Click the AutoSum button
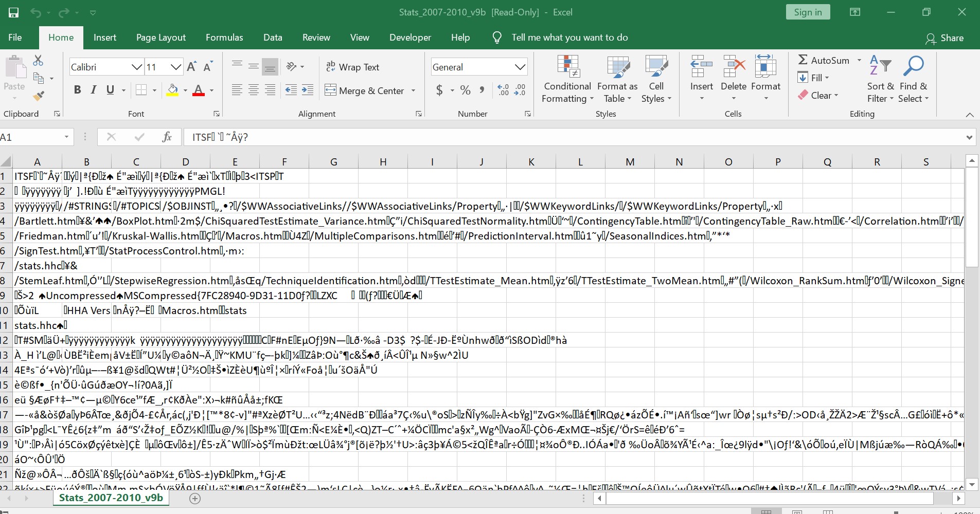The image size is (980, 514). (824, 60)
